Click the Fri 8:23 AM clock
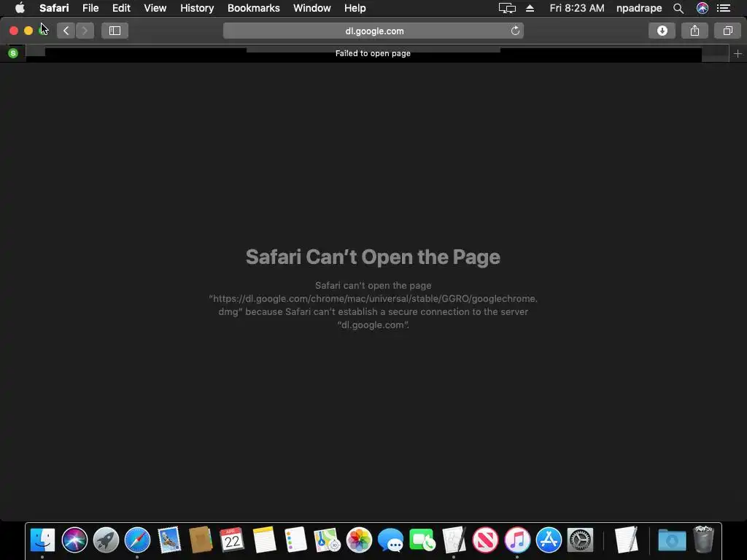747x560 pixels. [x=576, y=8]
